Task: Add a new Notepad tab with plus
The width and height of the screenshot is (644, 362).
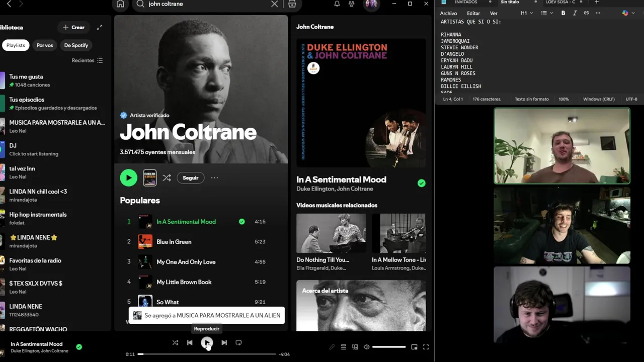Action: tap(597, 2)
